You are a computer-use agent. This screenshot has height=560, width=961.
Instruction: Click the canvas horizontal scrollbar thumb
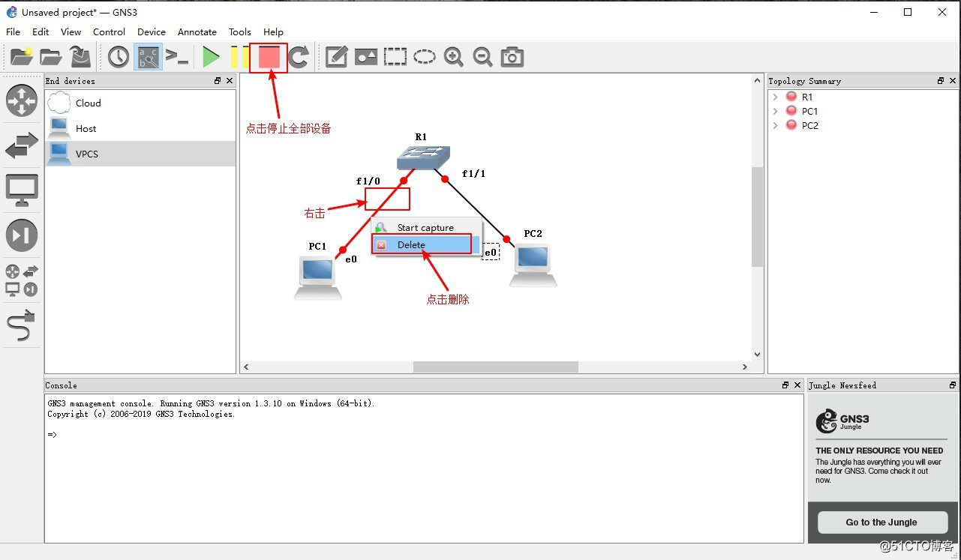(x=495, y=367)
